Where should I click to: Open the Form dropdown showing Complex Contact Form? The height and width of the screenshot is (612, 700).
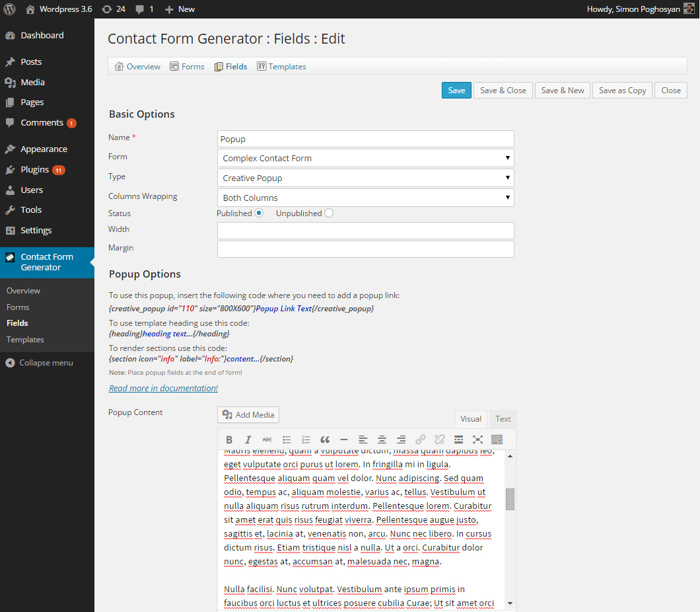(x=366, y=158)
